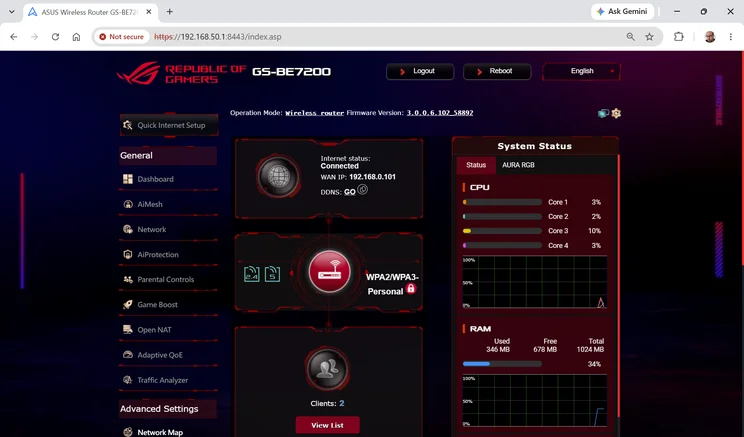Click the Parental Controls family icon
The height and width of the screenshot is (437, 744).
128,279
